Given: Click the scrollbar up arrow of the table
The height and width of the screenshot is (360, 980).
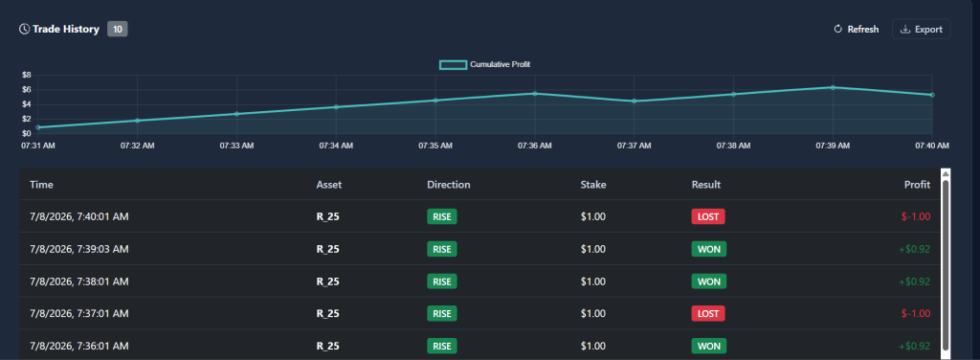Looking at the screenshot, I should (x=946, y=173).
